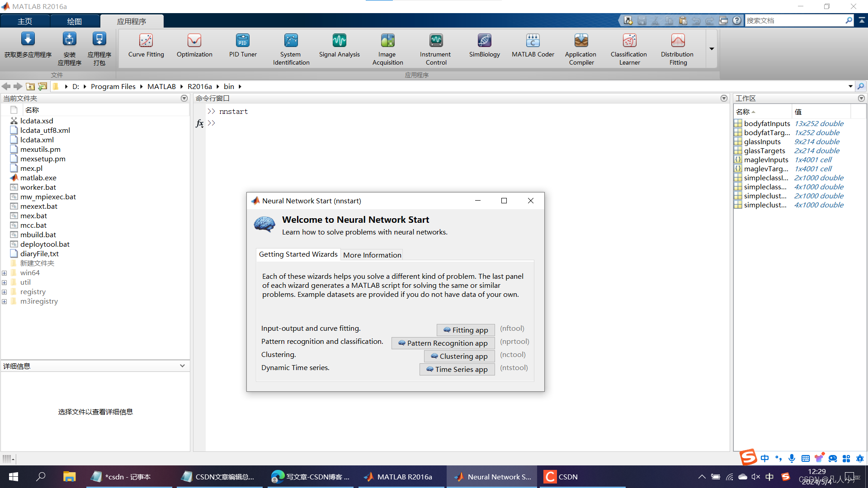Switch to the 绘图 (Plots) tab
The height and width of the screenshot is (488, 868).
pos(75,21)
